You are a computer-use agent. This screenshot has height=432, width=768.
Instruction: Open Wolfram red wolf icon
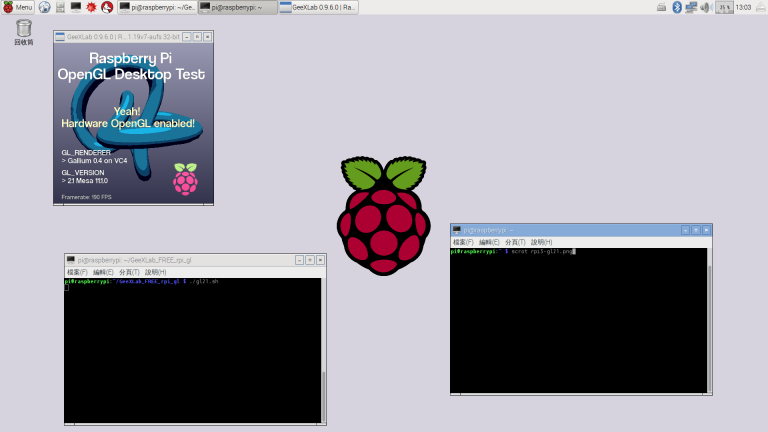coord(107,7)
